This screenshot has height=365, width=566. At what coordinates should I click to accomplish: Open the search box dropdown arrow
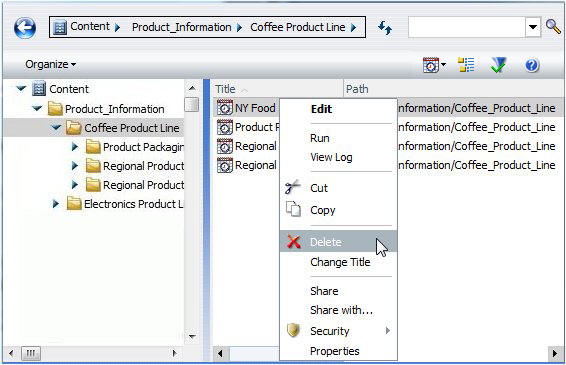[533, 27]
